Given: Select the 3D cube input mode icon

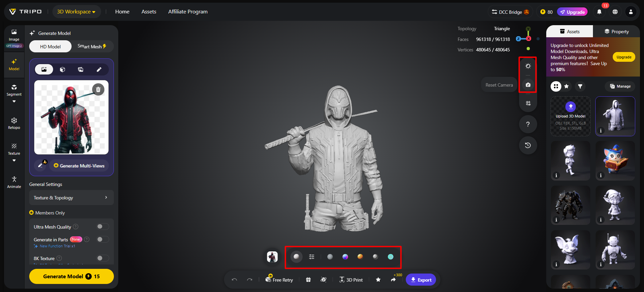Looking at the screenshot, I should [x=62, y=69].
